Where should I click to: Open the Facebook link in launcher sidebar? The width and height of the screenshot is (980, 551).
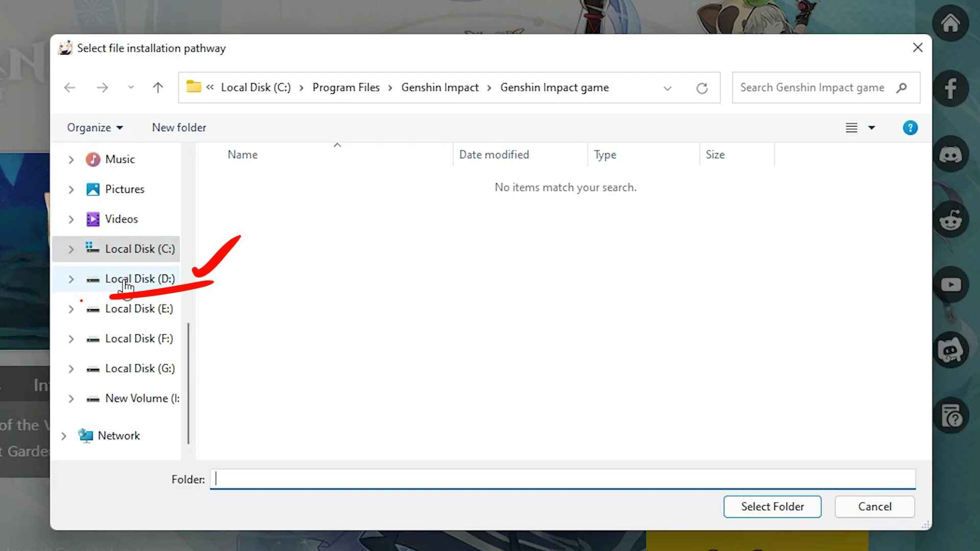[950, 89]
